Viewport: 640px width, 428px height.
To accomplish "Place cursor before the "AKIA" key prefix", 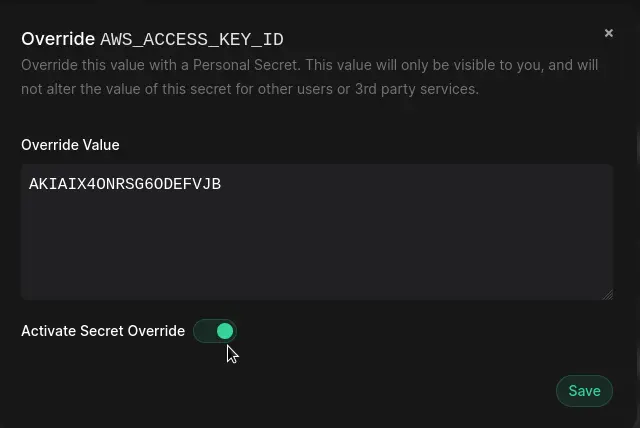I will (x=29, y=184).
